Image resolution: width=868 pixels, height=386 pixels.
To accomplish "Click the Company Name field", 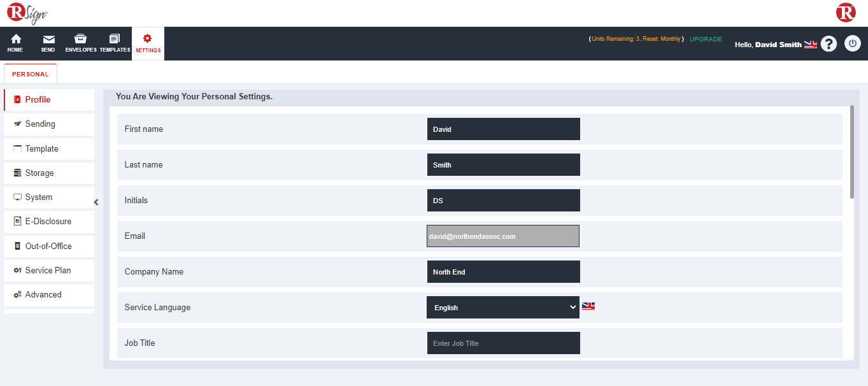I will point(503,272).
